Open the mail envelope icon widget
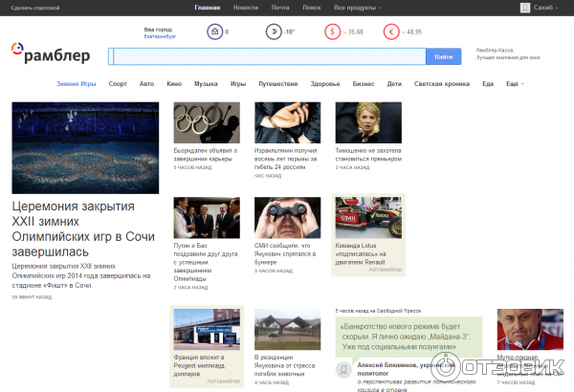 pyautogui.click(x=217, y=32)
